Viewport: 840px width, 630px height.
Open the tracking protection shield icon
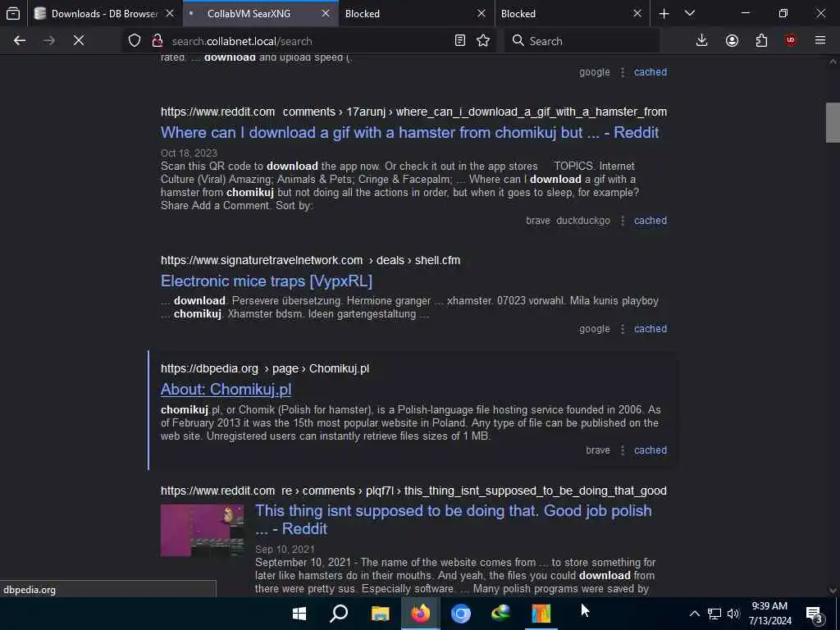[135, 41]
